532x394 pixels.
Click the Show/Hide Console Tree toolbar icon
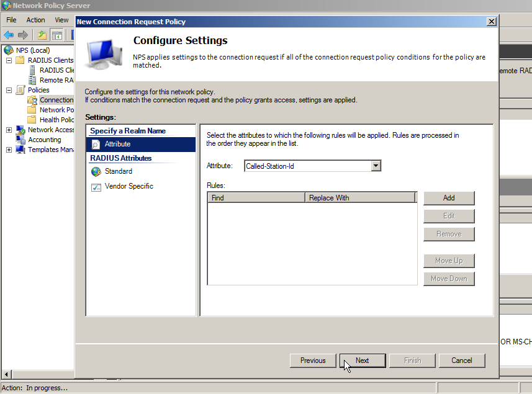pyautogui.click(x=57, y=35)
